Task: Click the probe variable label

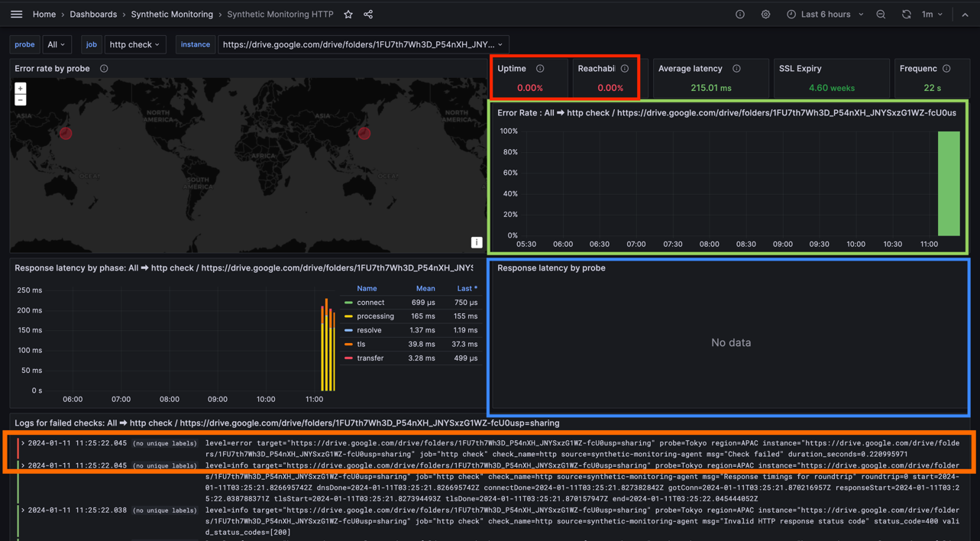Action: click(x=24, y=44)
